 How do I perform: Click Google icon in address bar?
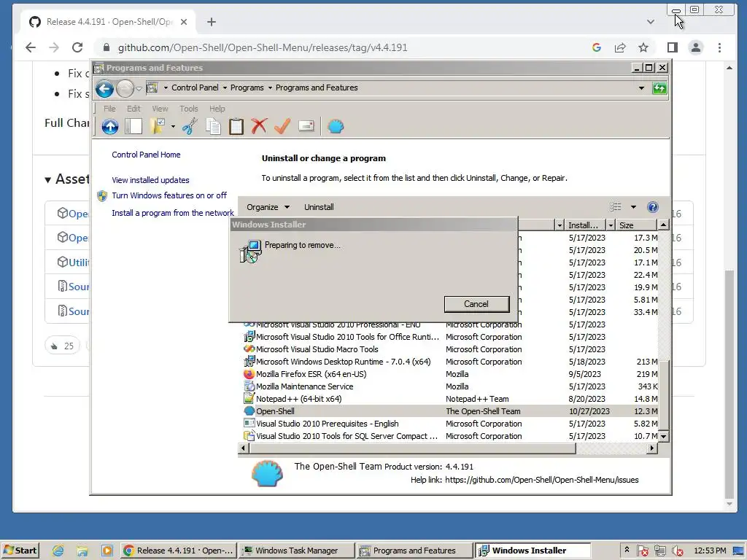pos(597,47)
